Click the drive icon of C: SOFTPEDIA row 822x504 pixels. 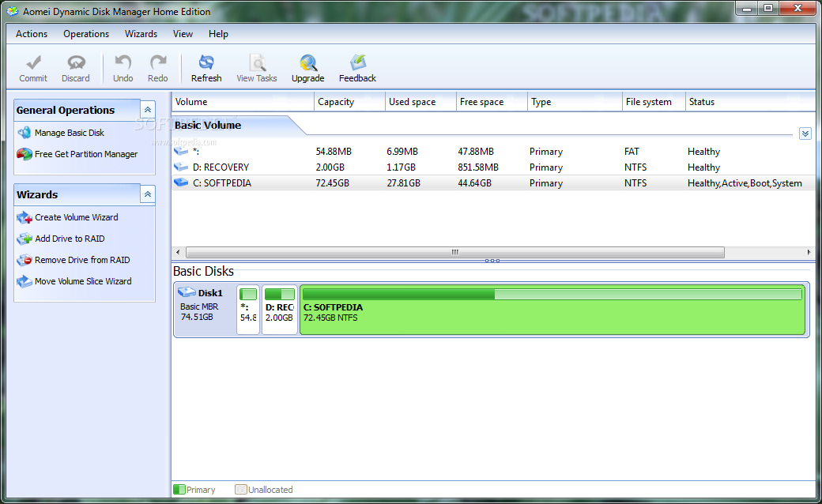click(x=181, y=182)
